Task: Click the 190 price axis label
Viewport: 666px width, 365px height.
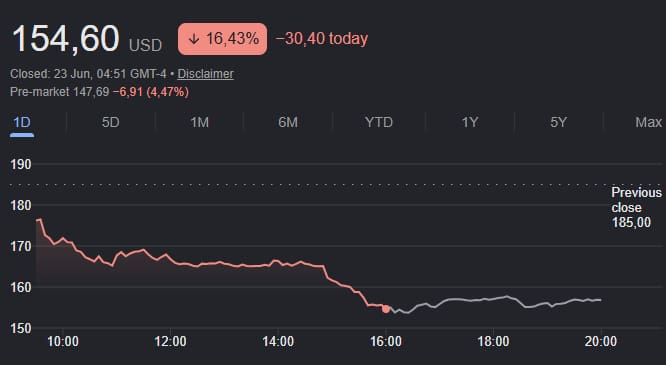Action: pyautogui.click(x=20, y=164)
